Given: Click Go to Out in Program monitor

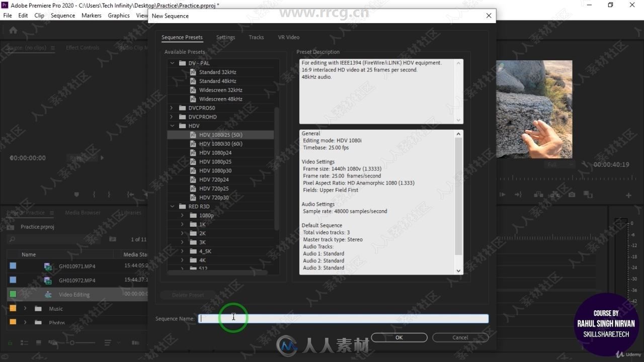Looking at the screenshot, I should tap(518, 195).
